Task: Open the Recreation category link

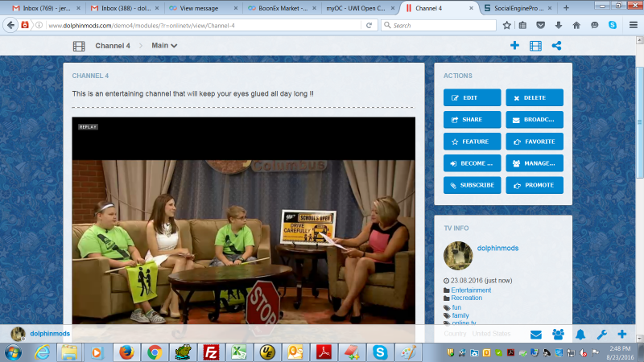Action: click(467, 298)
